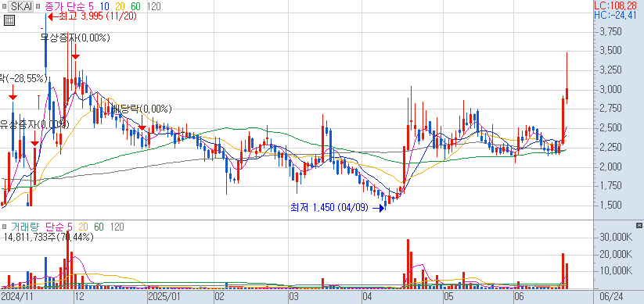Image resolution: width=644 pixels, height=304 pixels.
Task: Click the 최고 3,995 (11/20) high annotation
Action: pyautogui.click(x=98, y=16)
